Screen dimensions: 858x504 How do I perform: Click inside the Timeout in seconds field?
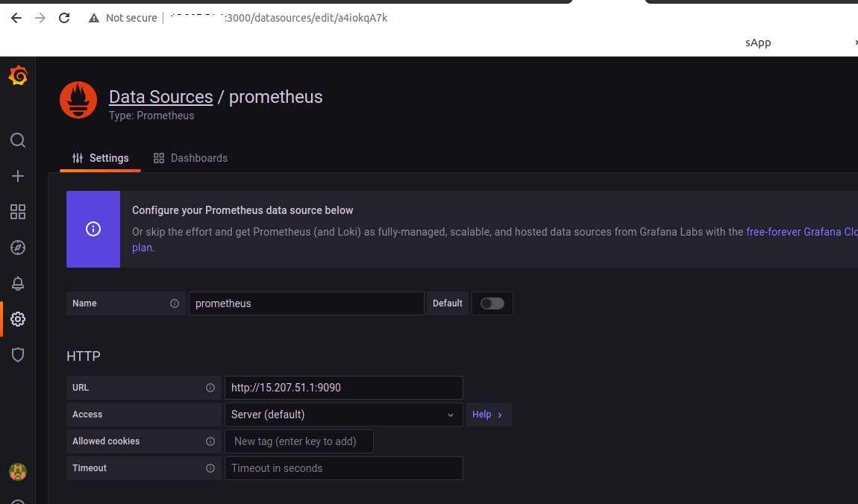coord(343,468)
